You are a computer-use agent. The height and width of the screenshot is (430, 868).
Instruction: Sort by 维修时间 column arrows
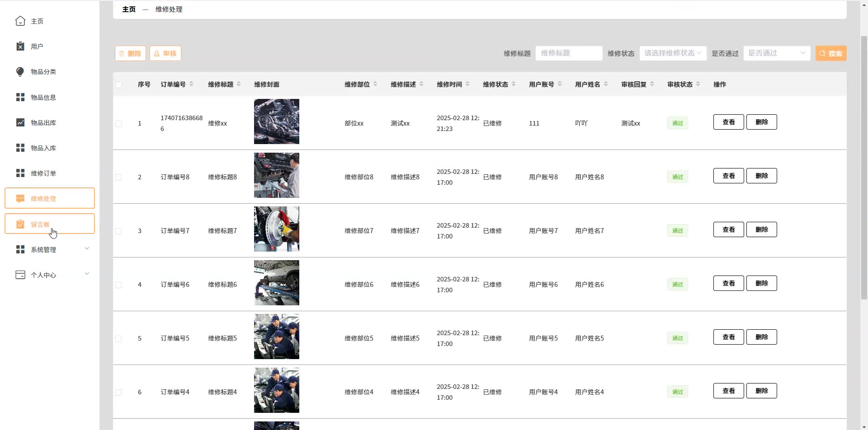point(467,84)
